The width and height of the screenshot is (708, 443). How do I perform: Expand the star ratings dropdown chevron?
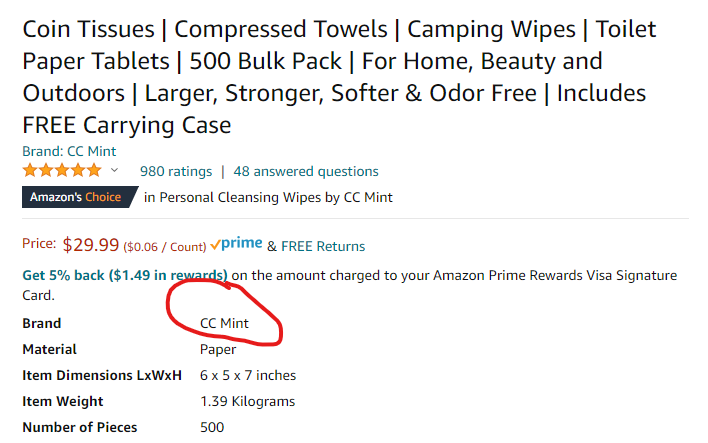point(114,170)
